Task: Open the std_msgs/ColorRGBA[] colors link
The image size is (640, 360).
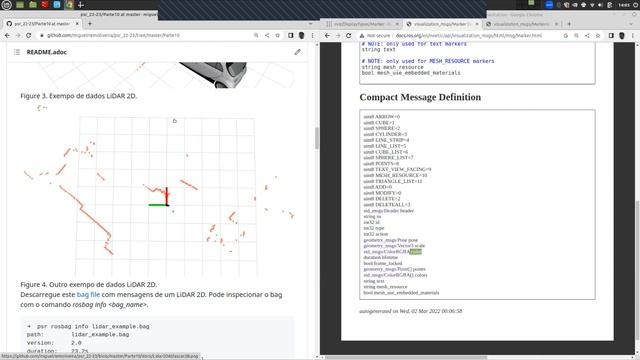Action: coord(396,275)
